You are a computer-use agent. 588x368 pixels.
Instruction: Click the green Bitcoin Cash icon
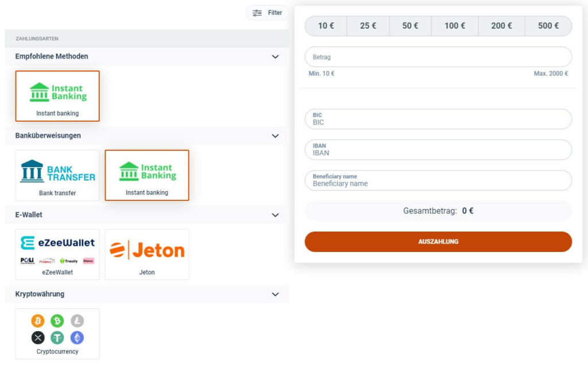pos(57,321)
